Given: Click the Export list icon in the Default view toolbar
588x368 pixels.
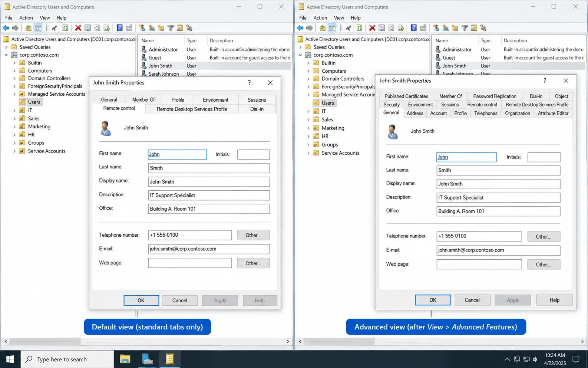Looking at the screenshot, I should [x=107, y=28].
